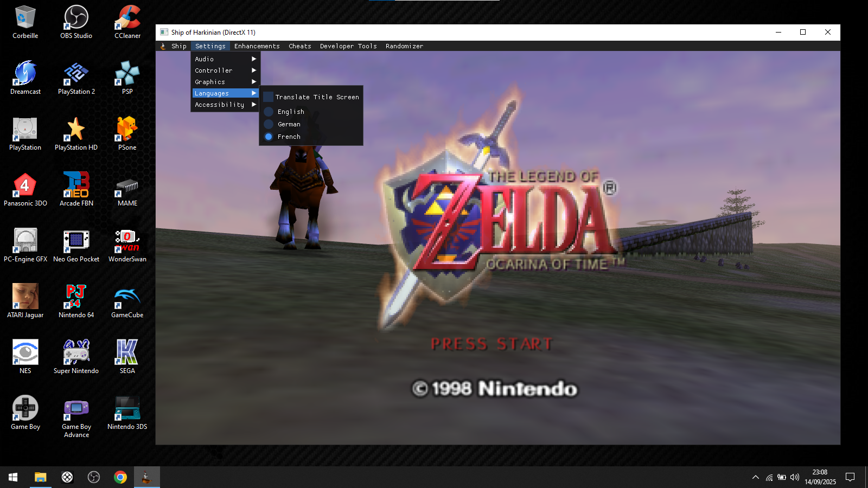Image resolution: width=868 pixels, height=488 pixels.
Task: Open the PSone emulator shortcut
Action: [127, 134]
